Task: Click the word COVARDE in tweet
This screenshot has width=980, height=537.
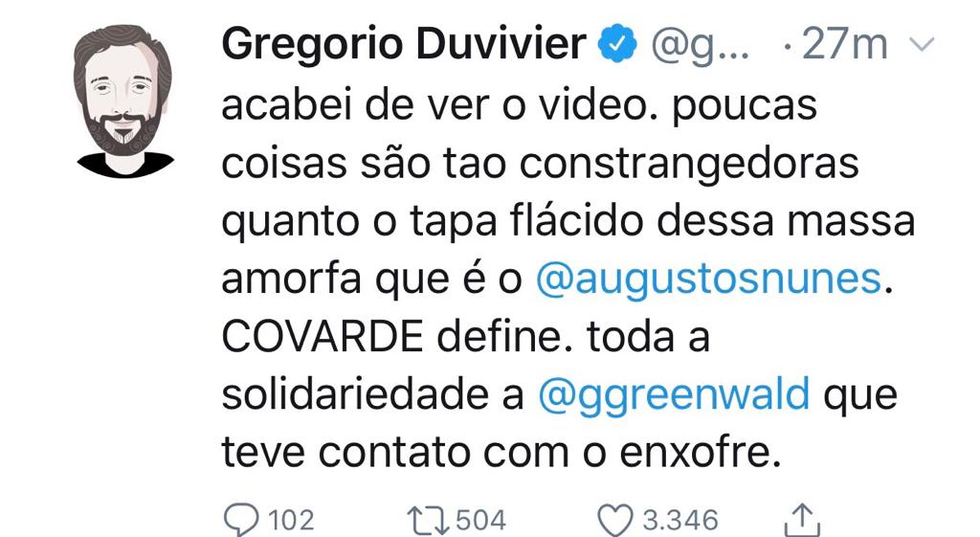Action: click(323, 337)
